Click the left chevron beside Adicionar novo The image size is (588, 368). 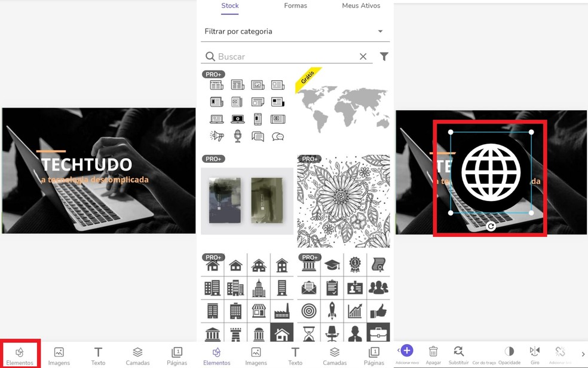398,351
